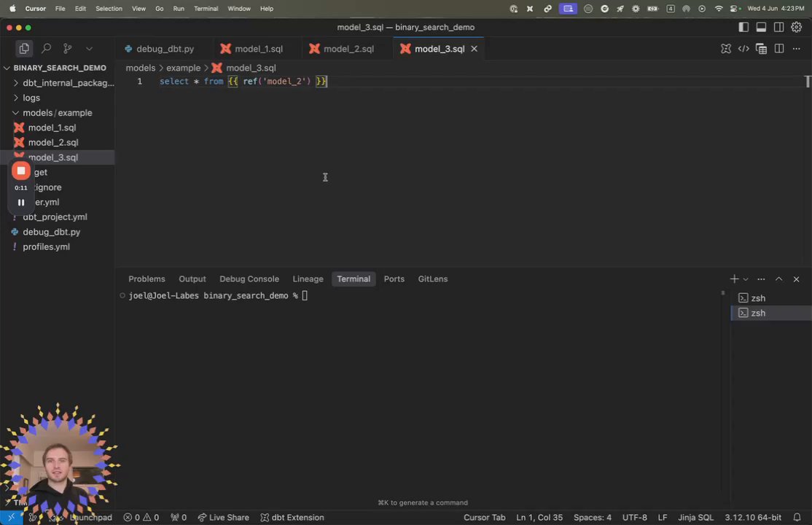The image size is (812, 525).
Task: Click 'models' in the breadcrumb
Action: (x=141, y=68)
